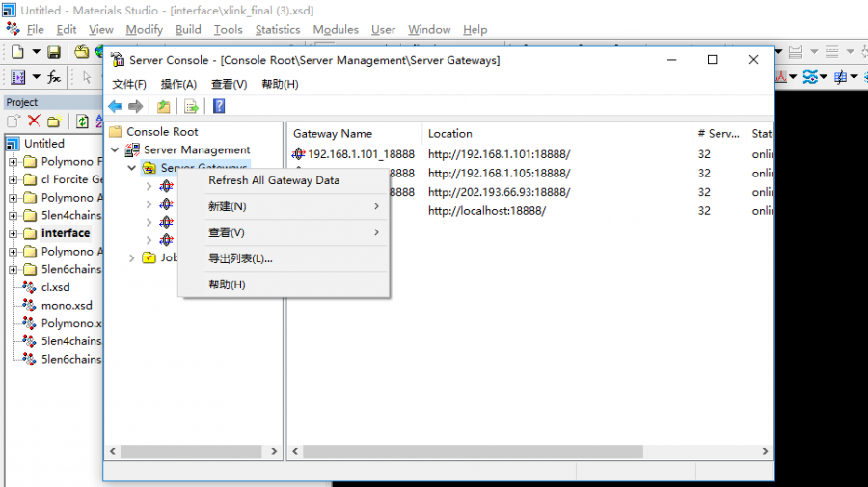This screenshot has width=868, height=487.
Task: Click the red spectrum graph module icon
Action: click(781, 77)
